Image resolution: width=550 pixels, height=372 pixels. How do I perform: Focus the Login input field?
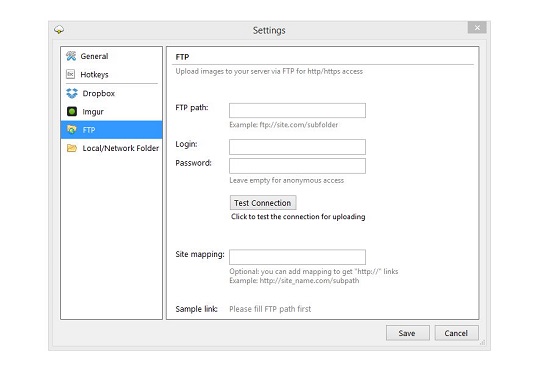click(297, 147)
